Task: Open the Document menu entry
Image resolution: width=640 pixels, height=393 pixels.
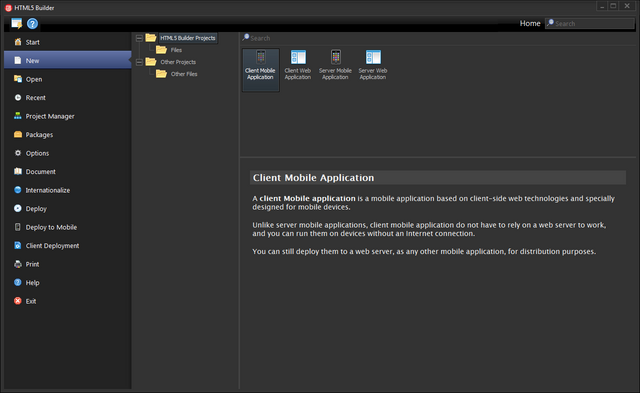Action: [x=68, y=171]
